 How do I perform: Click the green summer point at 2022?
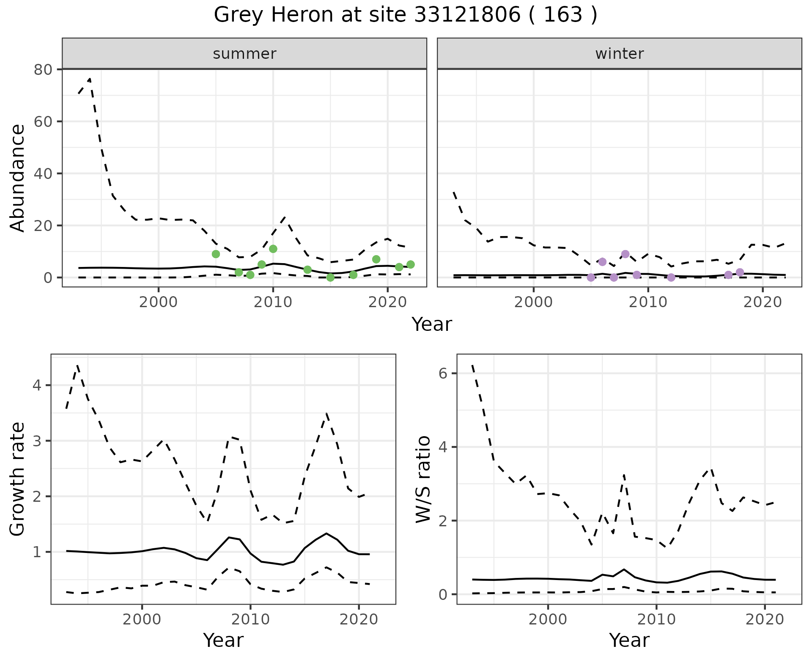pos(410,264)
